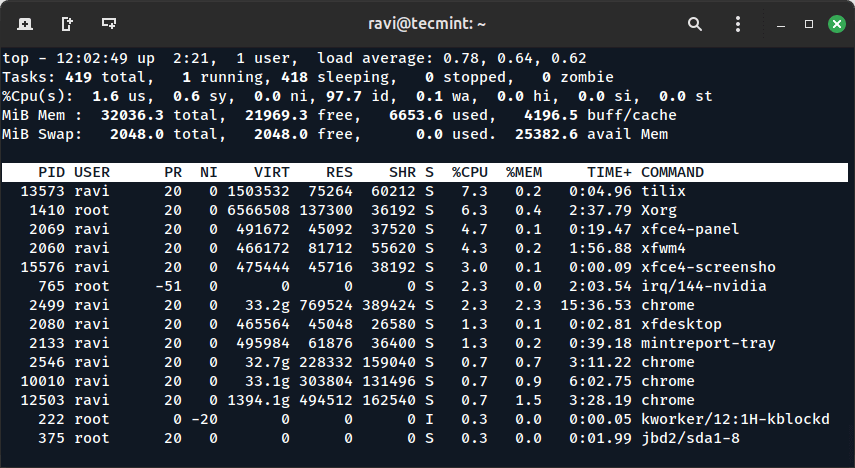Image resolution: width=855 pixels, height=468 pixels.
Task: Add a terminal below using the titlebar icon
Action: [108, 22]
